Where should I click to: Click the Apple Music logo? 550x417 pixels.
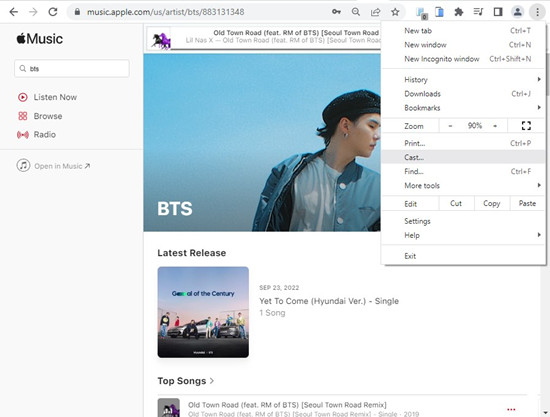pos(40,39)
